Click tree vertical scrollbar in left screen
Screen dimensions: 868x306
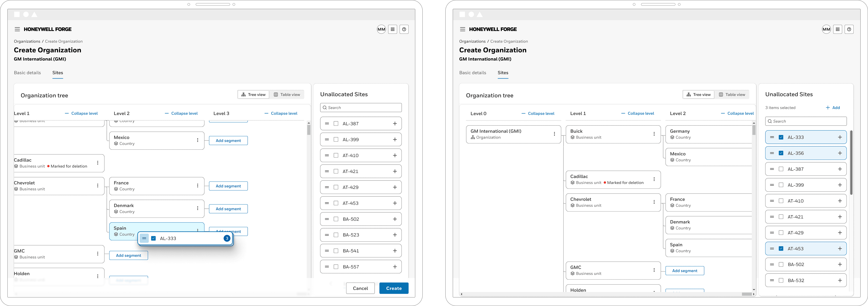[x=309, y=130]
